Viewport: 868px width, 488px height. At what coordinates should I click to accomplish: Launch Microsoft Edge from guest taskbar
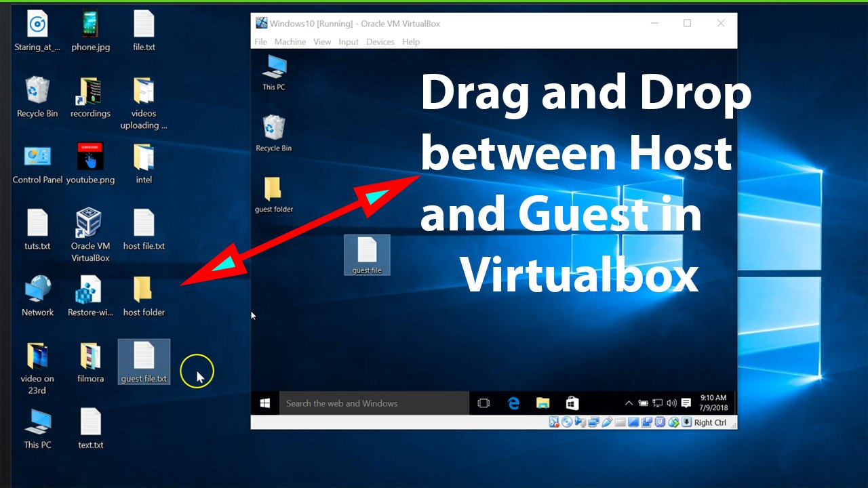[x=513, y=403]
